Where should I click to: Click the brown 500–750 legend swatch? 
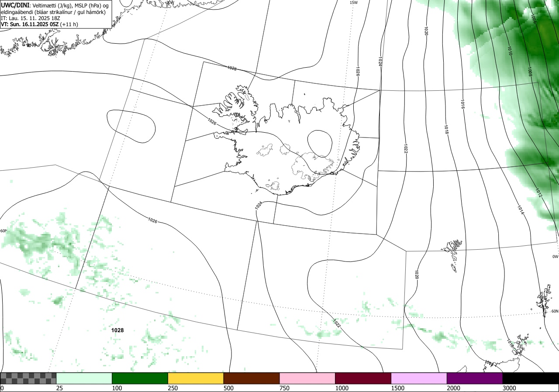pos(252,378)
